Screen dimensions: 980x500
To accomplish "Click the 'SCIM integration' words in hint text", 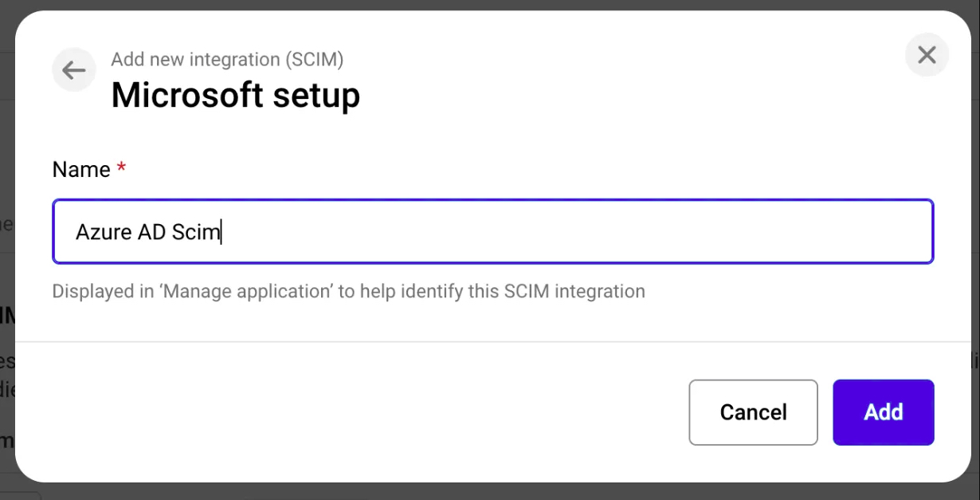I will tap(574, 291).
